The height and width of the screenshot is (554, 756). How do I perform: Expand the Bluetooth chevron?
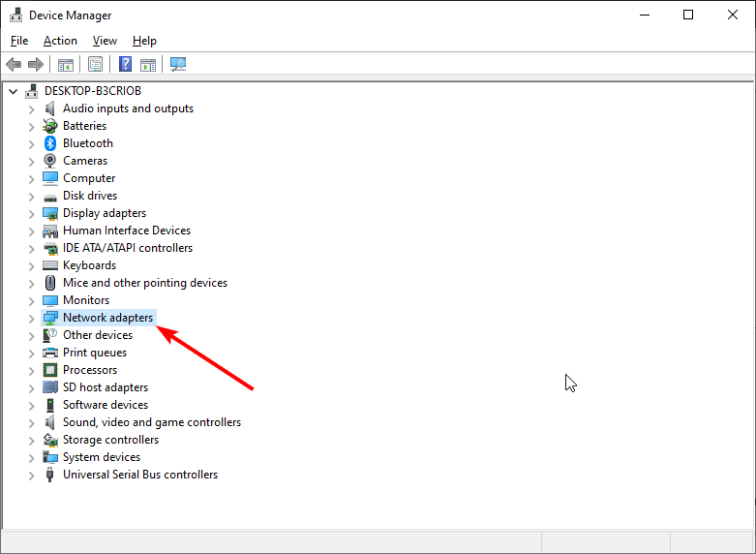(31, 144)
